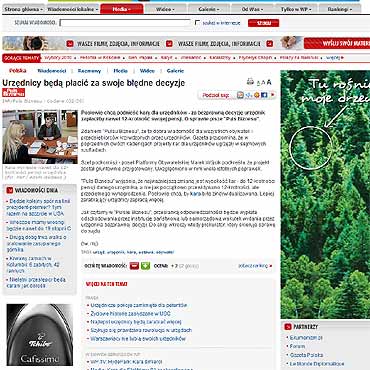The width and height of the screenshot is (370, 370).
Task: Toggle the 'szukaj w internecie' checkbox
Action: tap(197, 23)
